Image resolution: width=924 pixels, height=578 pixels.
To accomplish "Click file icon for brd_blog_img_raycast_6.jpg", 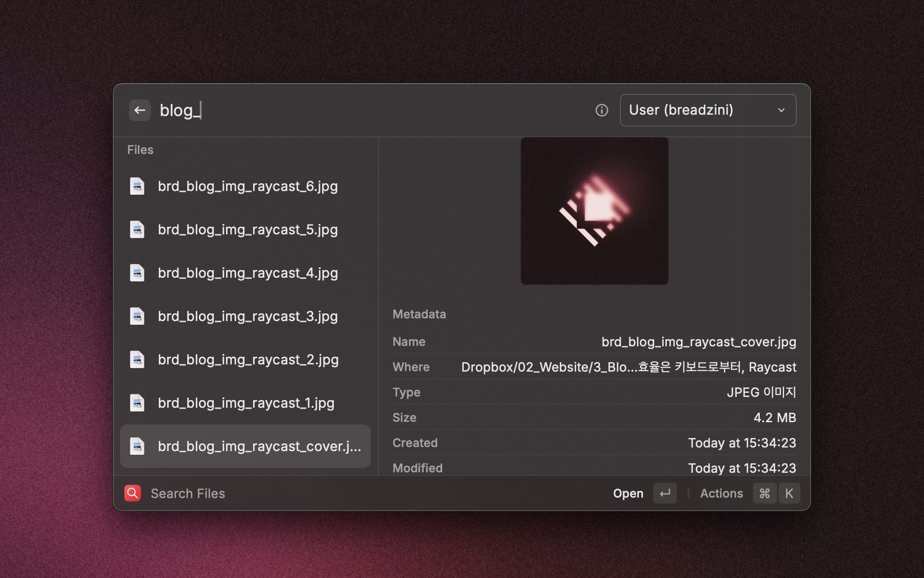I will pyautogui.click(x=137, y=186).
